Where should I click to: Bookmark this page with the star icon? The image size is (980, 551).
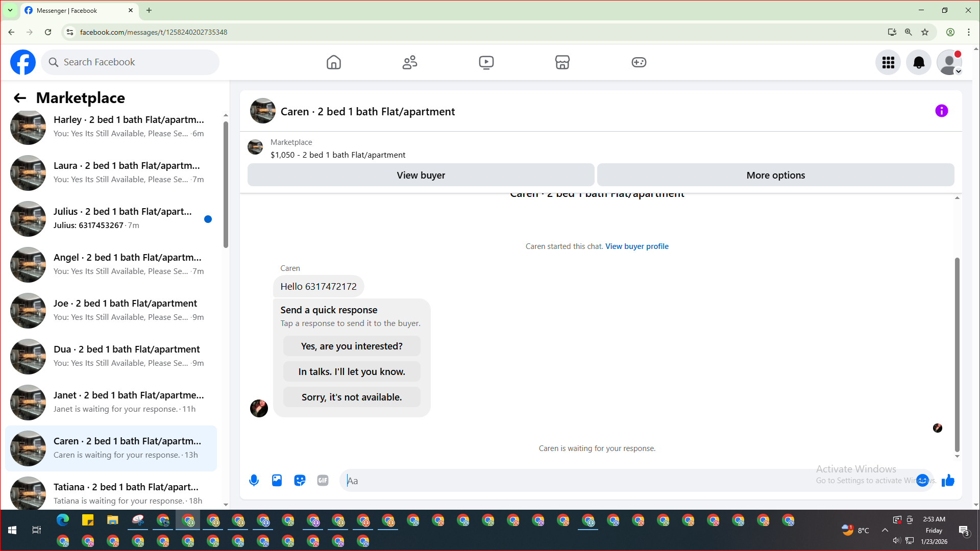[x=925, y=32]
